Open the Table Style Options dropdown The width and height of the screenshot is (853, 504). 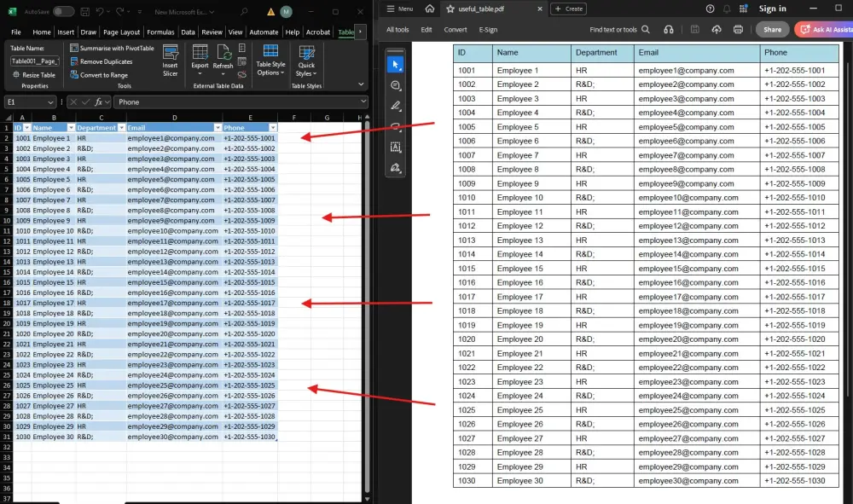point(270,61)
